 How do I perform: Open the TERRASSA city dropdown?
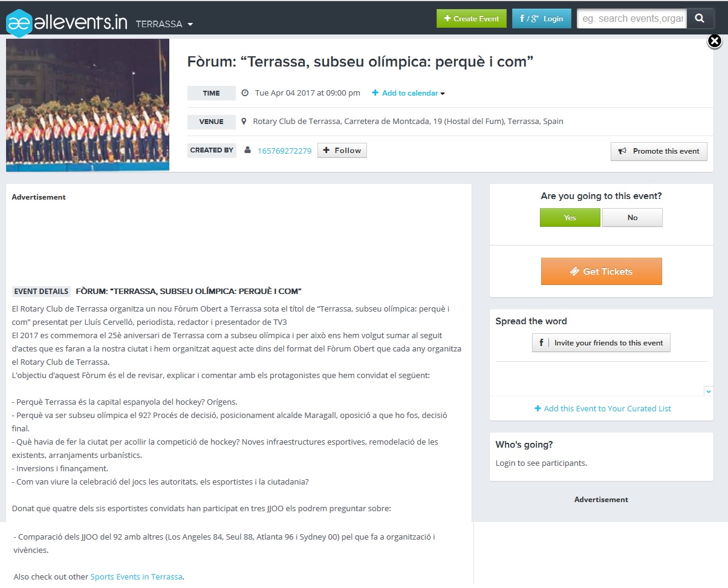(164, 24)
